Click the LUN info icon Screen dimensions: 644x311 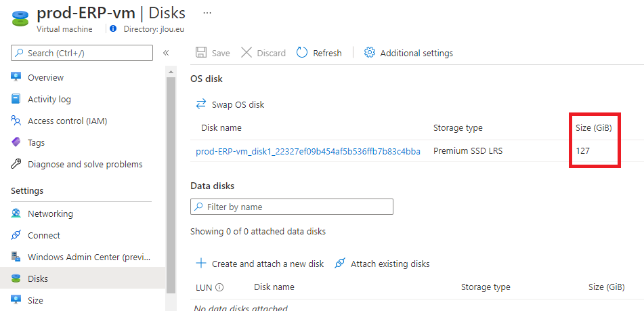[x=219, y=287]
